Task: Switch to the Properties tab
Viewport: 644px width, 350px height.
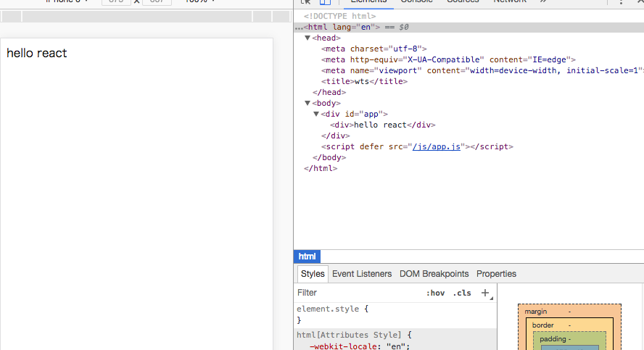Action: tap(496, 274)
